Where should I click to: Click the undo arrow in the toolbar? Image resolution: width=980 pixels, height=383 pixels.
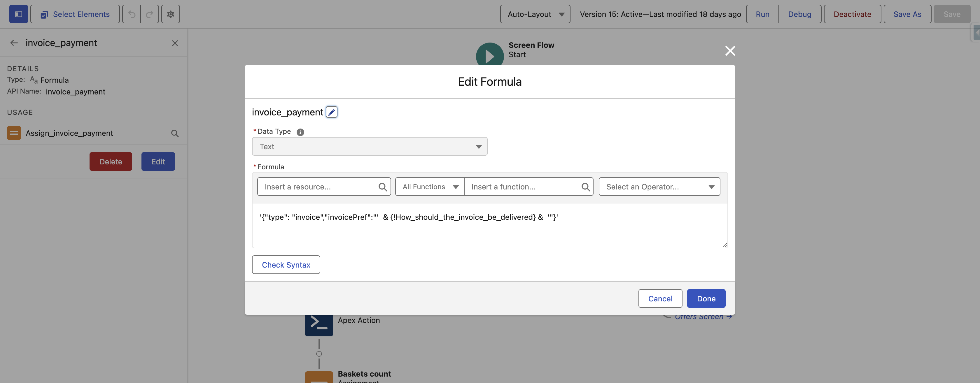click(x=132, y=14)
